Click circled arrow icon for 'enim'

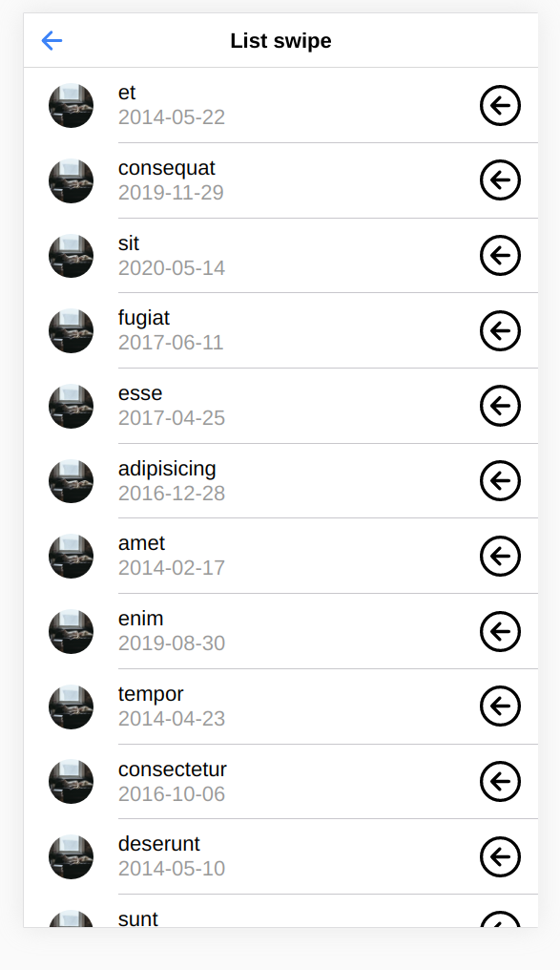click(500, 632)
